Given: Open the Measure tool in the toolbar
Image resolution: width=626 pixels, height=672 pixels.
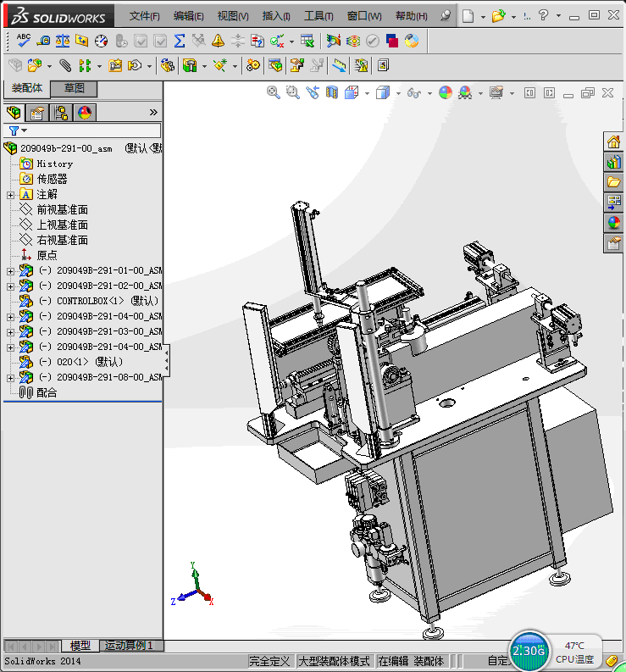Looking at the screenshot, I should point(43,41).
